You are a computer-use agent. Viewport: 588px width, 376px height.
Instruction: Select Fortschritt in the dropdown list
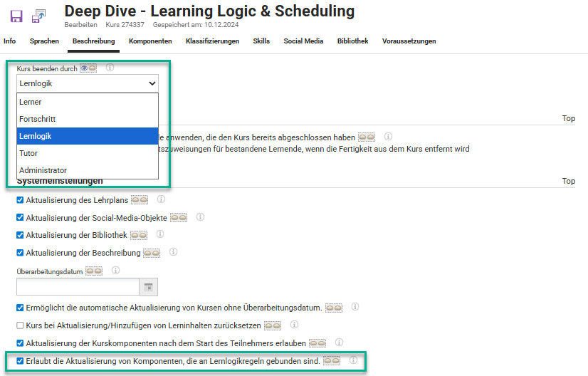(88, 119)
